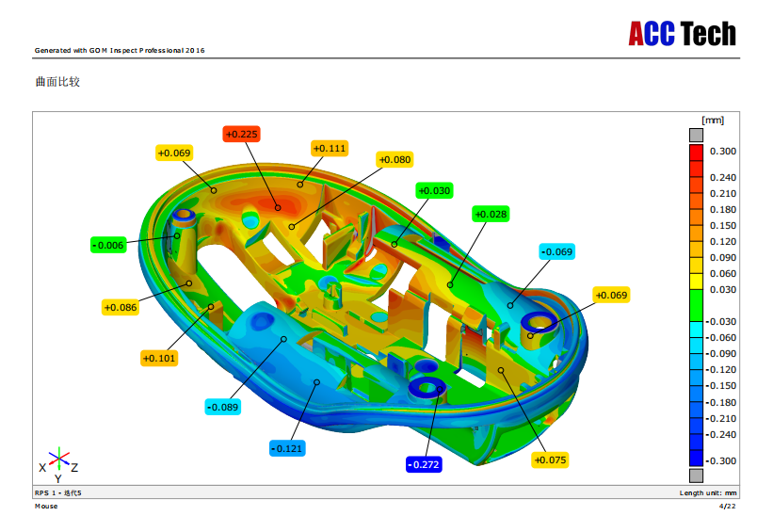Screen dimensions: 773x532
Task: Click the +0.080 deviation annotation
Action: click(x=395, y=160)
